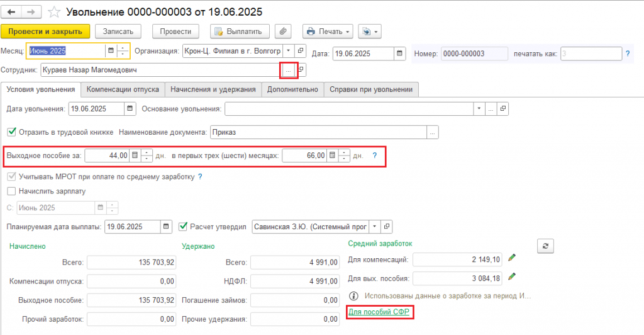Increase Выходное пособие days with spinner
Screen dimensions: 644x335
[147, 152]
